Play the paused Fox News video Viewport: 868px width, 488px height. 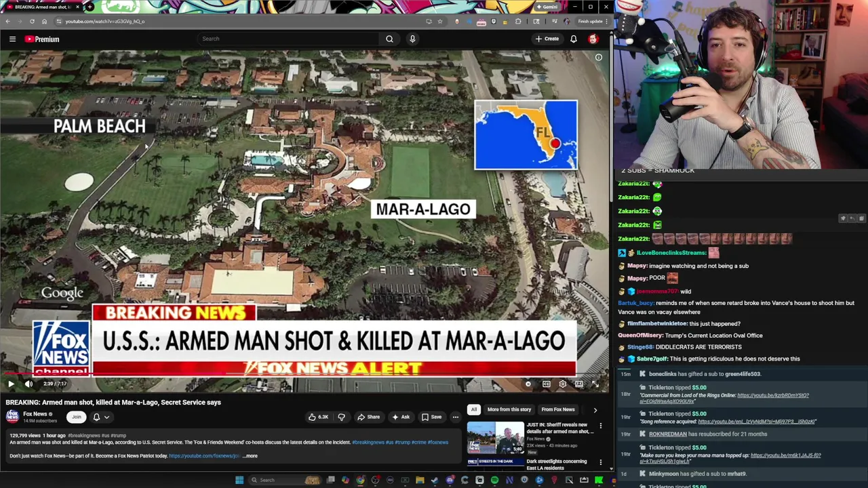pyautogui.click(x=11, y=384)
